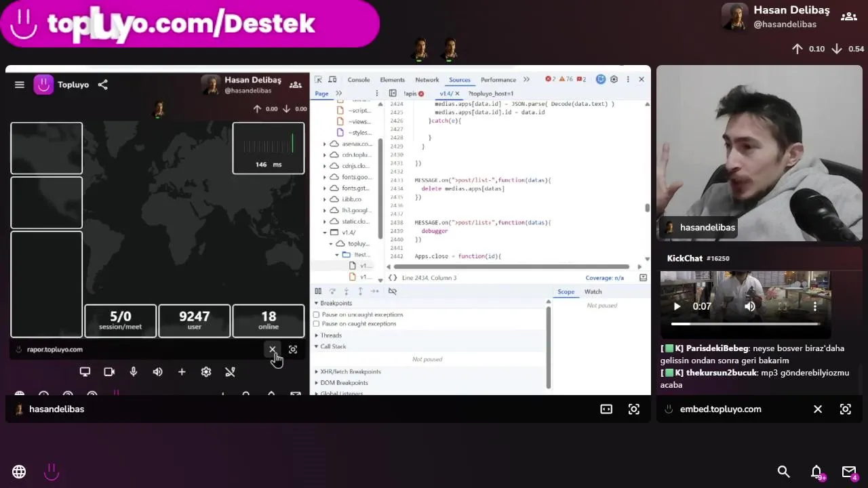The image size is (868, 488).
Task: Switch to the !apis file tab
Action: (410, 94)
